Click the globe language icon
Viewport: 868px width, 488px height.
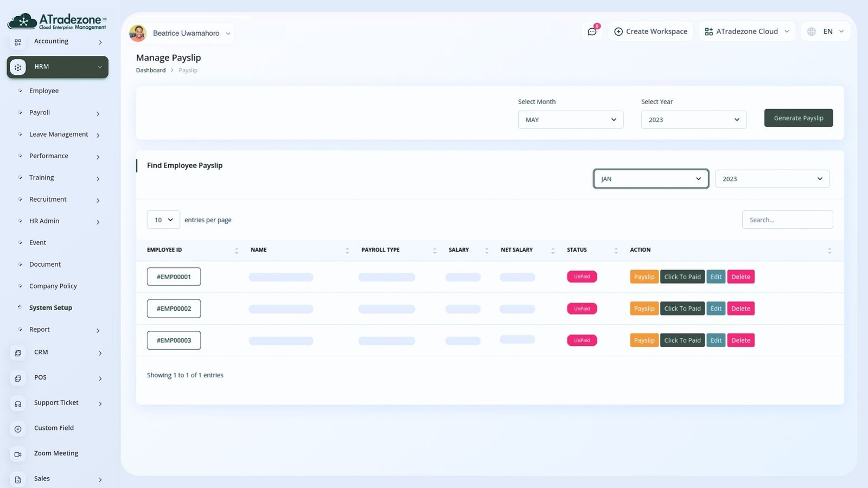pos(812,31)
